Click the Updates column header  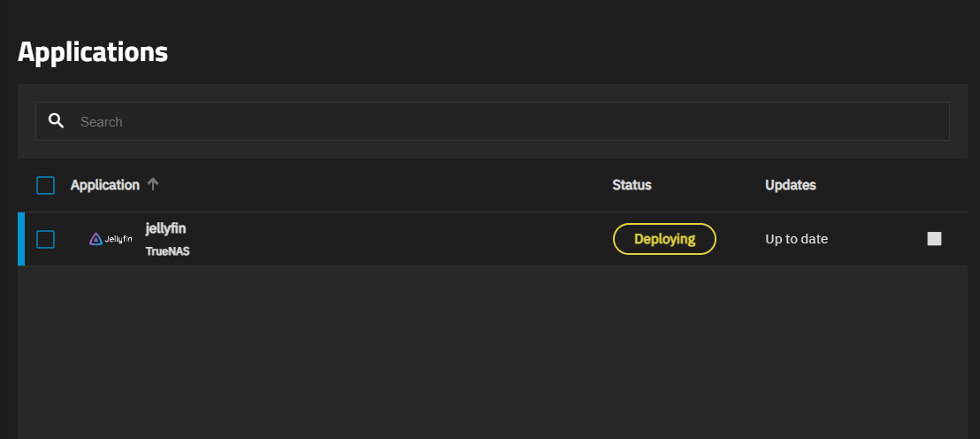pyautogui.click(x=790, y=185)
